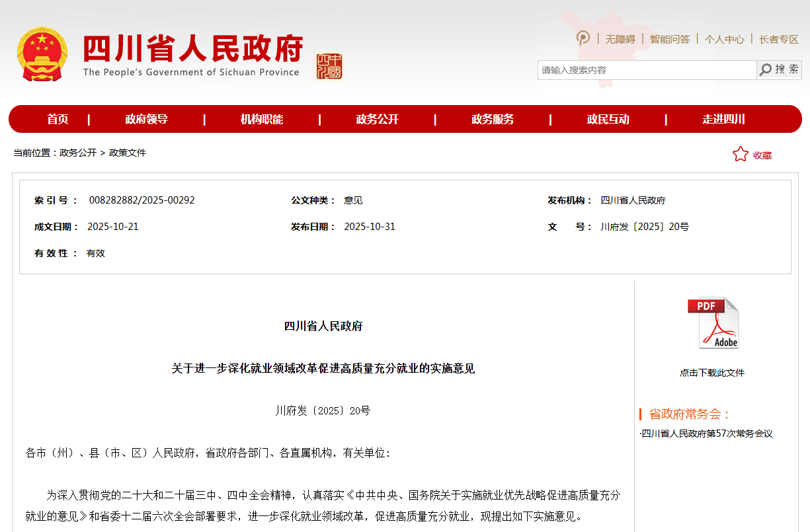Click the national emblem logo

[42, 54]
